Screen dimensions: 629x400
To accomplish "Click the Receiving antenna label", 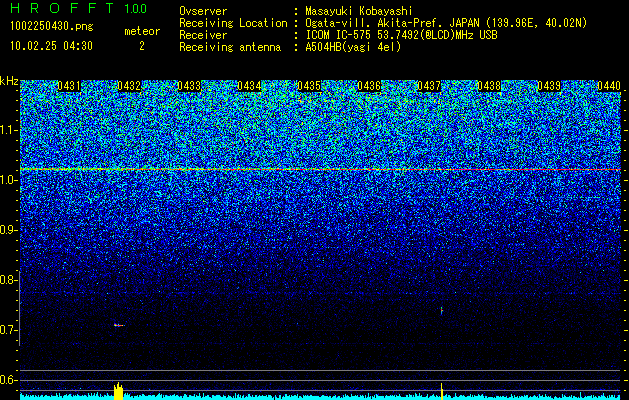I will pos(230,47).
